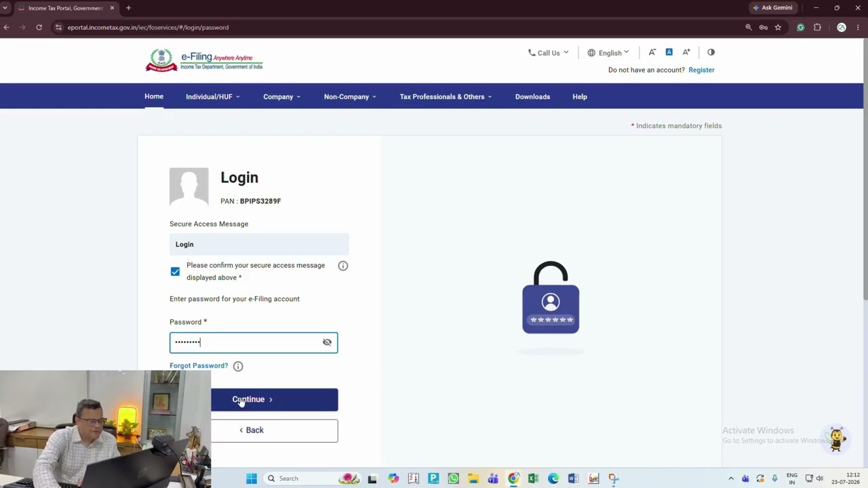
Task: Bookmark this page with the star icon
Action: click(x=778, y=27)
